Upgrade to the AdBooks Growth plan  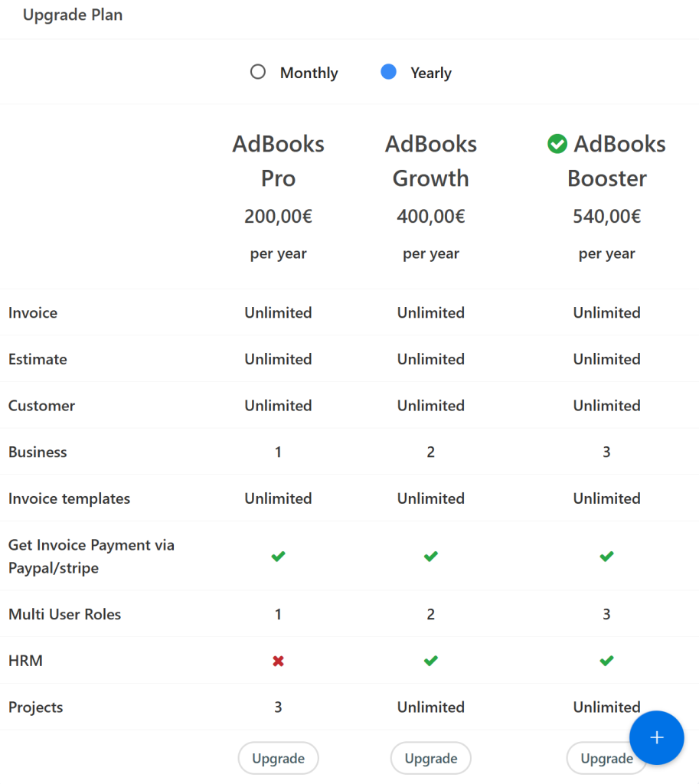[x=430, y=759]
